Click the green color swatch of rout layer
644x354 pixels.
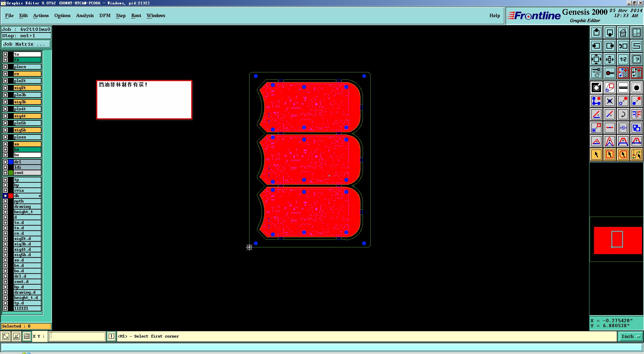[11, 173]
